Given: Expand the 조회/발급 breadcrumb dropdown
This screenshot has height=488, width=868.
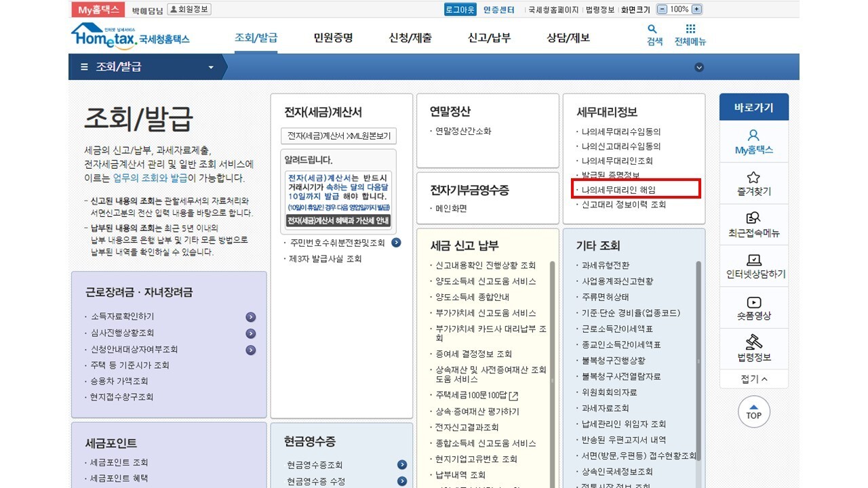Looking at the screenshot, I should click(211, 67).
